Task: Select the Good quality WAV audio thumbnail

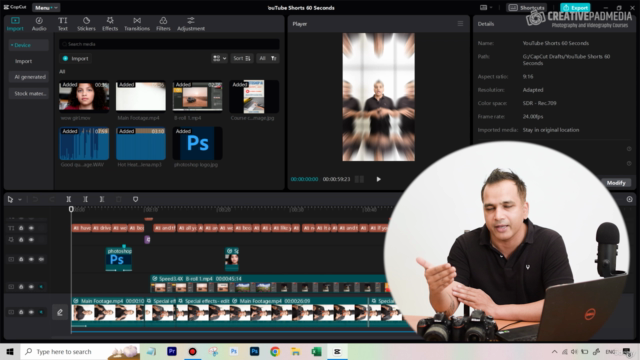Action: click(x=84, y=143)
